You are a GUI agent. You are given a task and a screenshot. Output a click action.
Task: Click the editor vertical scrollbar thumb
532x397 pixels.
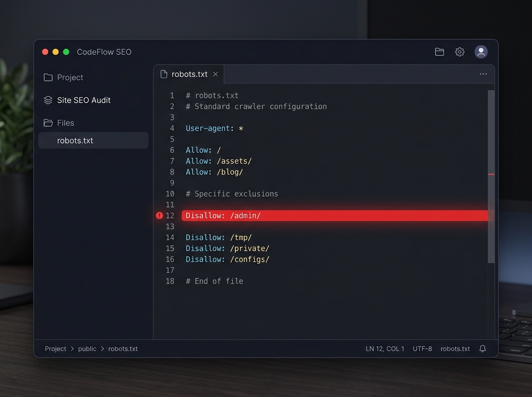pyautogui.click(x=491, y=176)
